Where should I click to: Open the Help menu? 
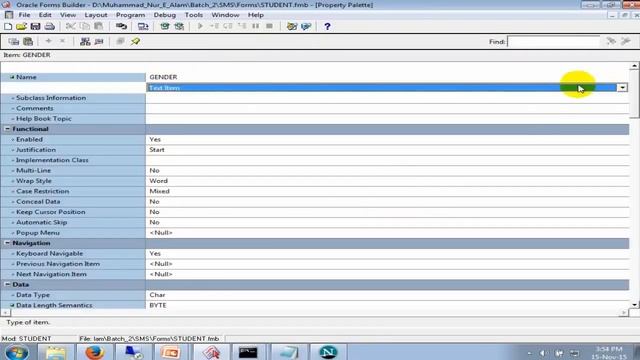point(256,15)
